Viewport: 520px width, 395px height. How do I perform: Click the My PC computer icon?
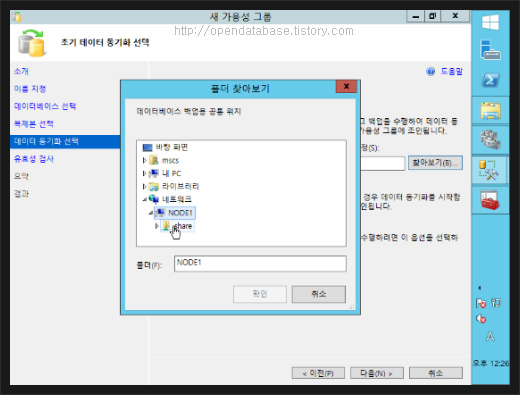pyautogui.click(x=154, y=173)
